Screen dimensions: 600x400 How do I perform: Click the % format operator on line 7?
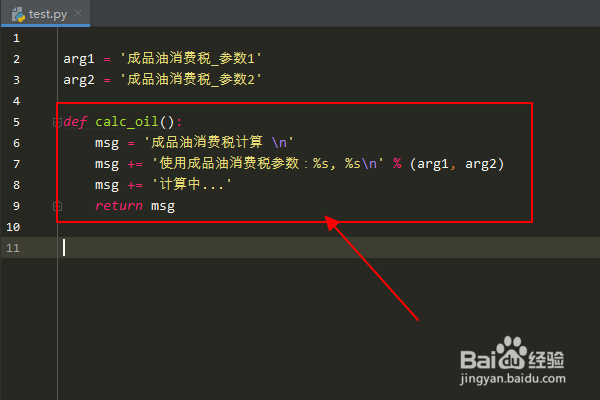pyautogui.click(x=397, y=164)
